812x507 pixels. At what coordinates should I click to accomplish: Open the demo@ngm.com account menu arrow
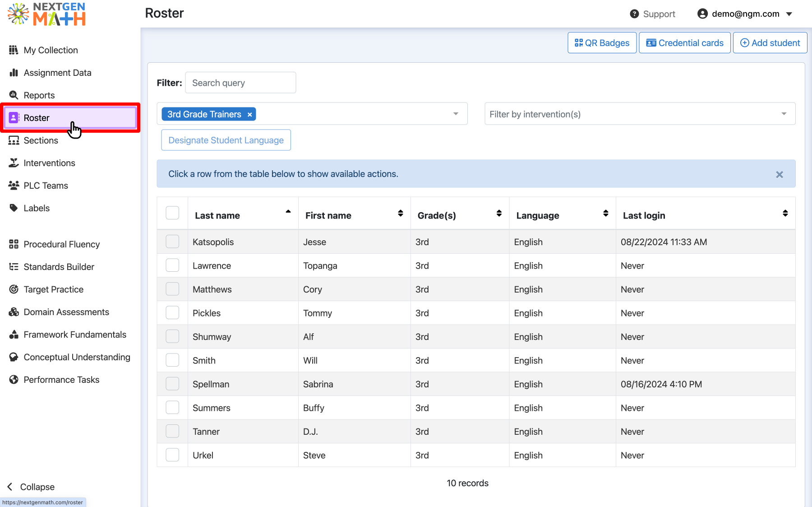click(x=789, y=14)
